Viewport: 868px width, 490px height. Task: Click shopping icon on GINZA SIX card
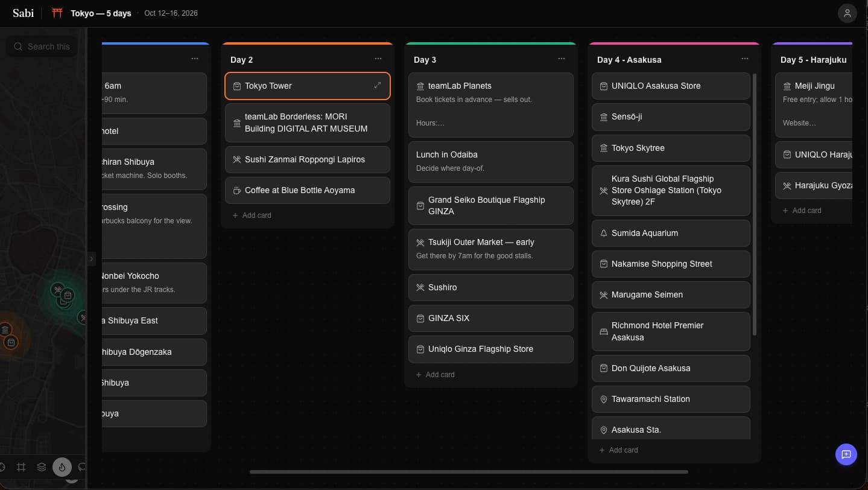pos(420,319)
